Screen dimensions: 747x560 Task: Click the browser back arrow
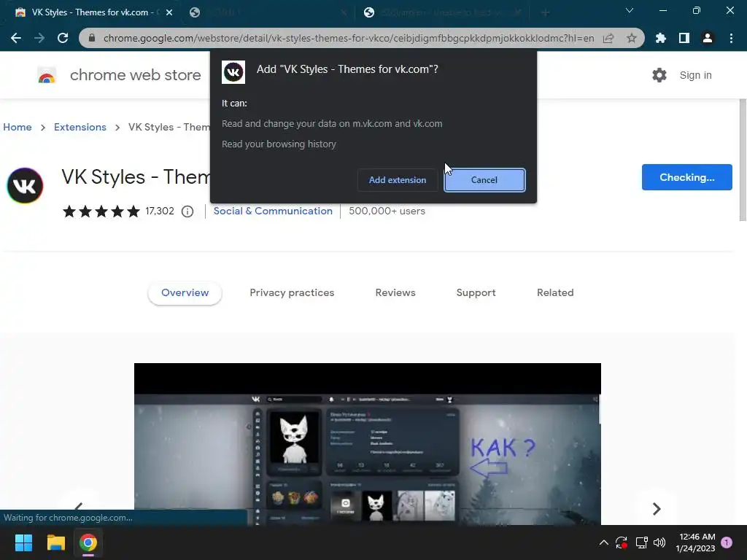click(16, 38)
